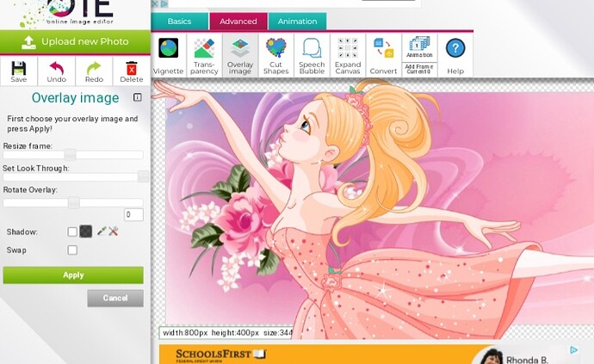Viewport: 594px width, 364px height.
Task: Tick the Swap checkbox
Action: (x=72, y=250)
